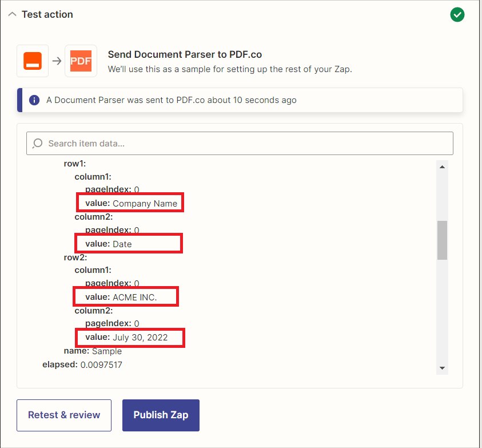Click the scrollbar thumb
This screenshot has height=448, width=482.
[442, 240]
